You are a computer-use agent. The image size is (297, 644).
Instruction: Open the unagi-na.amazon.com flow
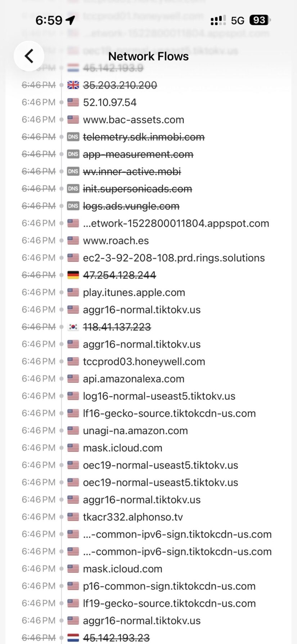pos(135,431)
